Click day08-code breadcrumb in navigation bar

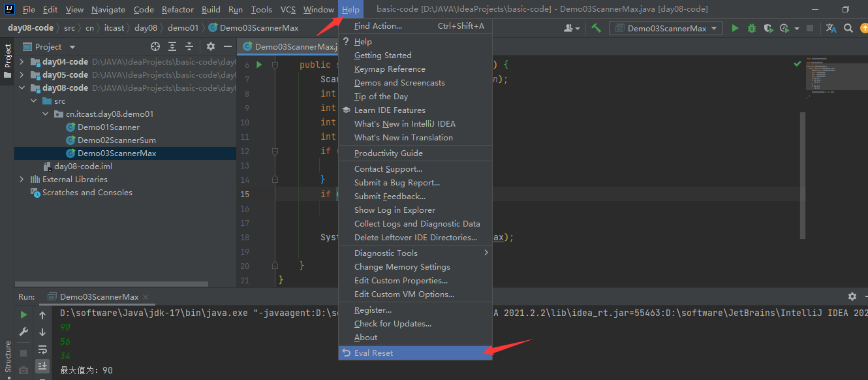(31, 28)
